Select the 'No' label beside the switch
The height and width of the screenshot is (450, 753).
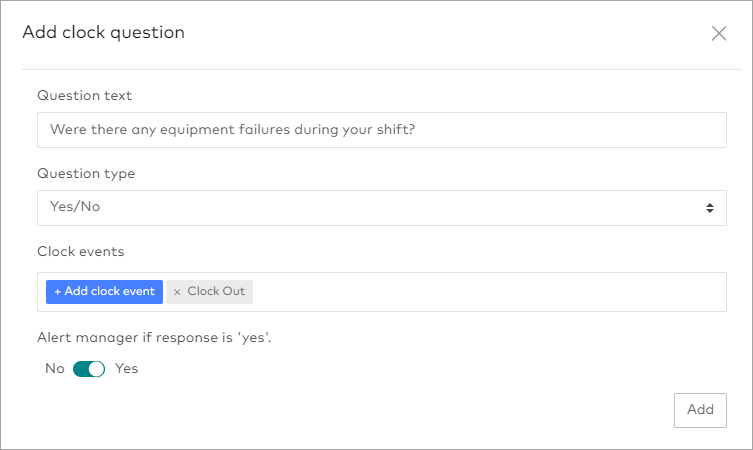click(55, 369)
